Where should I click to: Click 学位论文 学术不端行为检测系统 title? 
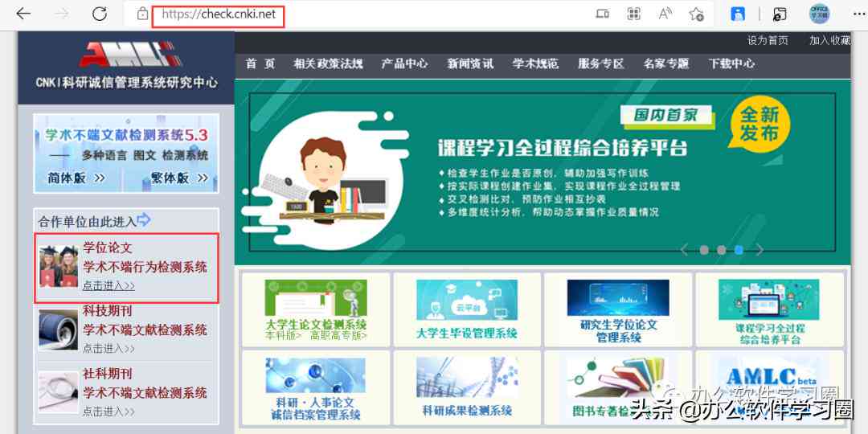click(145, 257)
